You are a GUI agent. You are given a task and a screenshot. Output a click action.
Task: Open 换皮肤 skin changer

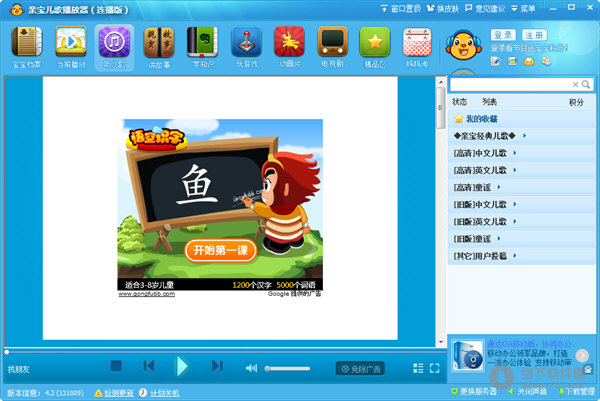[x=442, y=8]
